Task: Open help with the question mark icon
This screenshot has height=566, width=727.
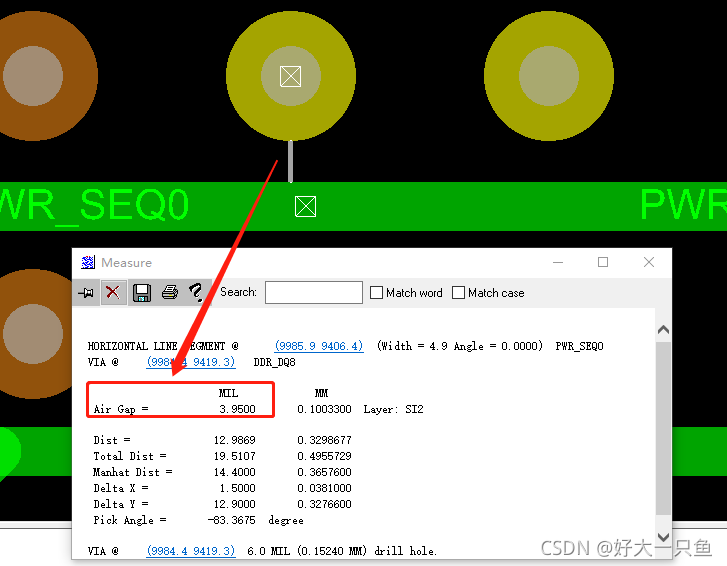Action: (196, 292)
